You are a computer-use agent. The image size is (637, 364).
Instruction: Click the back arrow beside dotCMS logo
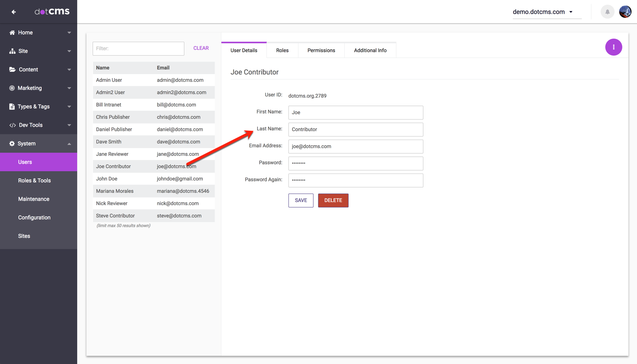14,12
